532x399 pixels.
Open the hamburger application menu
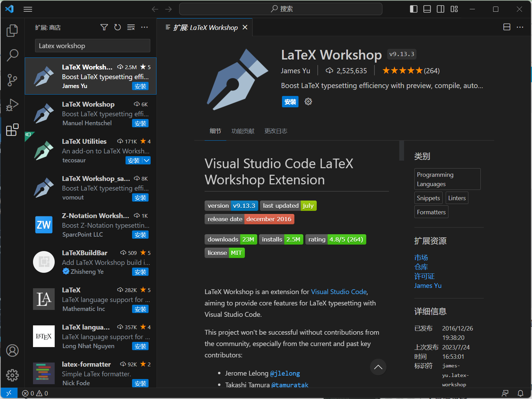click(28, 9)
